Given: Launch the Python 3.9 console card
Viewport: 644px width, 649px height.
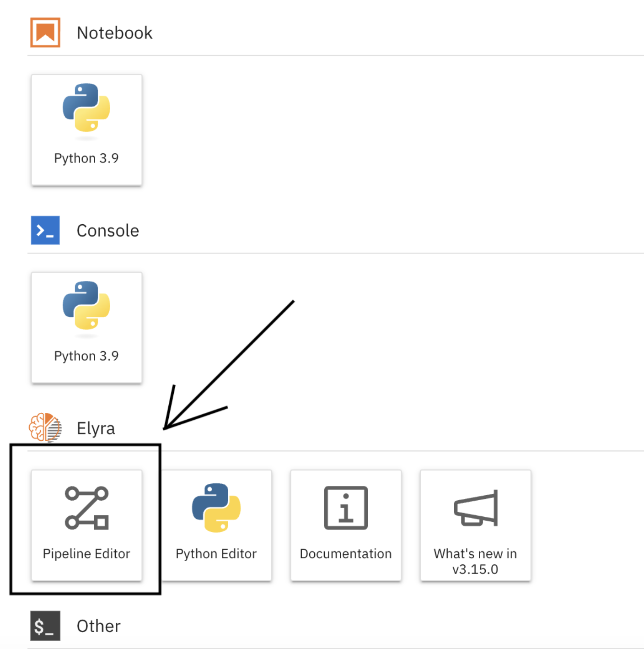Looking at the screenshot, I should (x=86, y=328).
